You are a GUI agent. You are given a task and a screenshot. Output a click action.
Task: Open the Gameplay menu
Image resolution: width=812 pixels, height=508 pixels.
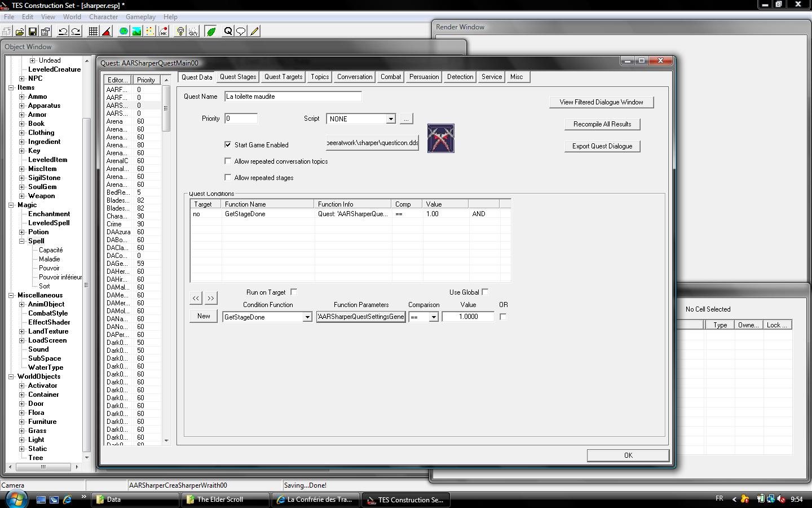[140, 17]
